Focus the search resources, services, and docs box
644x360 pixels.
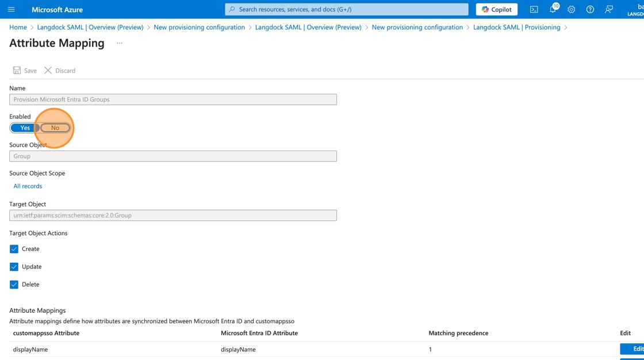click(346, 9)
